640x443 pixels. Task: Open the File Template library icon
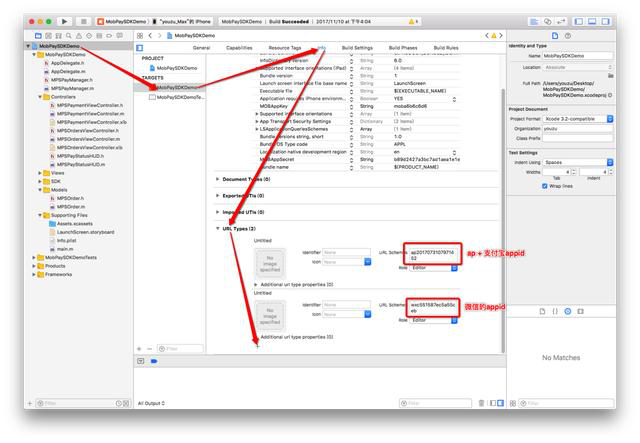[542, 311]
